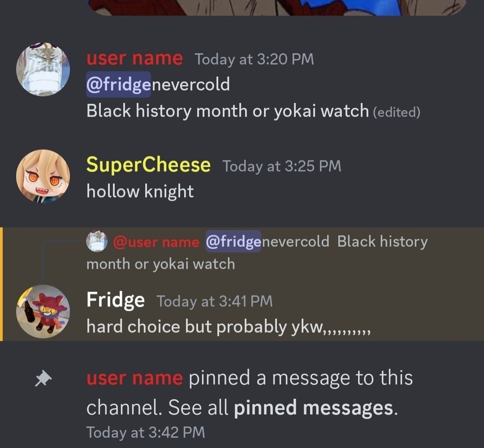Click the @fridge mention in first message
This screenshot has height=448, width=484.
119,85
